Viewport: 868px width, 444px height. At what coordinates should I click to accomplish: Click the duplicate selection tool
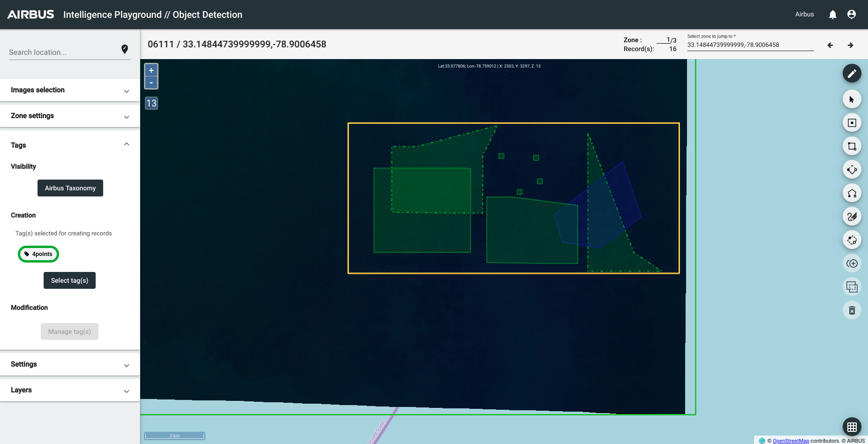pos(852,287)
